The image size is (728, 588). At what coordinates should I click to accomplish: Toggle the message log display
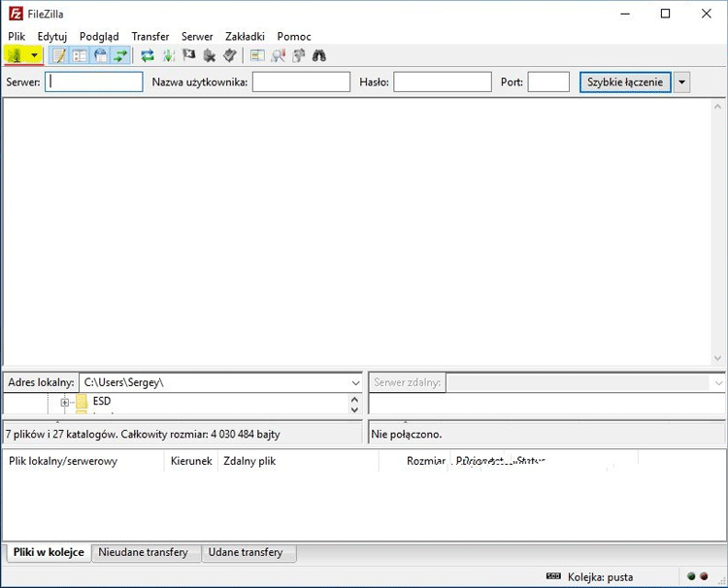[x=59, y=55]
